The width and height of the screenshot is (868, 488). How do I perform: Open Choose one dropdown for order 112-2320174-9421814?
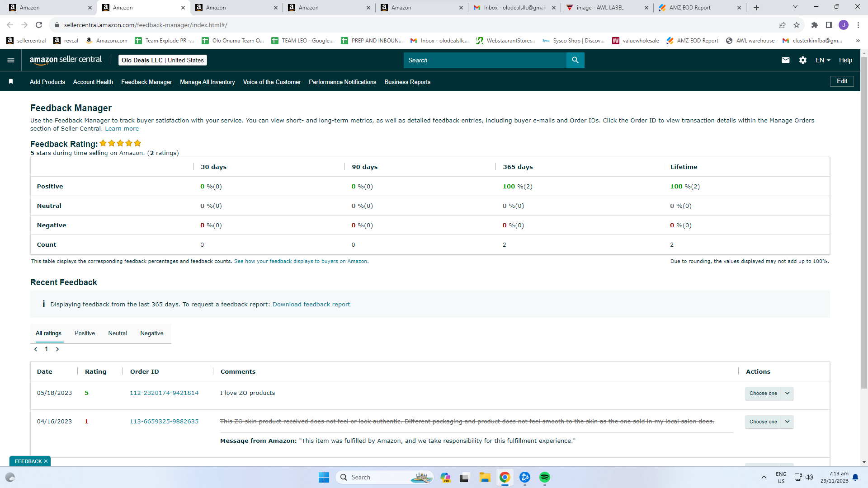point(769,393)
